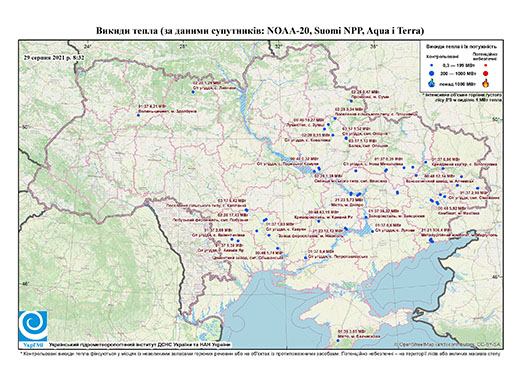Click the small blue dot legend symbol
Screen dimensions: 520x368
[431, 65]
